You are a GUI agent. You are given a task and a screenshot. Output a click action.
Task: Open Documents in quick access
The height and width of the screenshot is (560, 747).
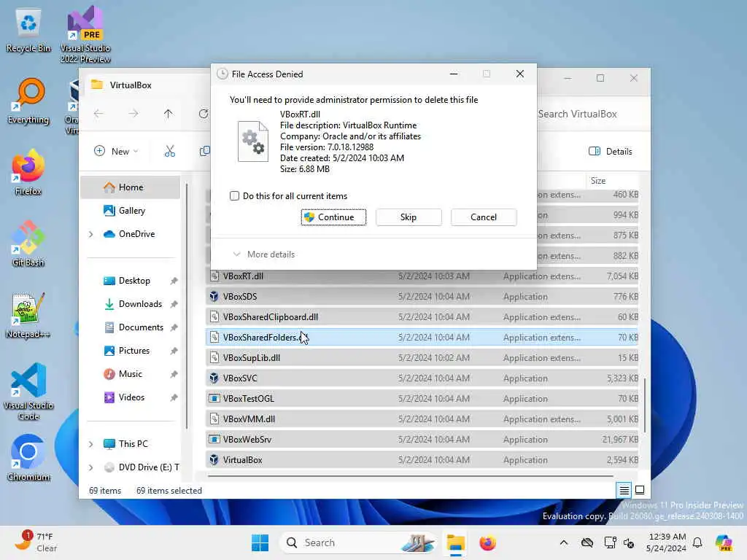click(x=134, y=327)
